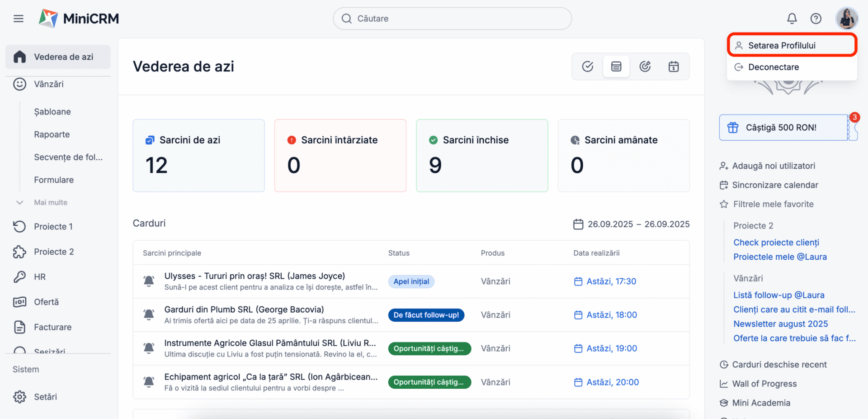Open the date range picker 26.09.2025
The width and height of the screenshot is (868, 419).
tap(632, 224)
